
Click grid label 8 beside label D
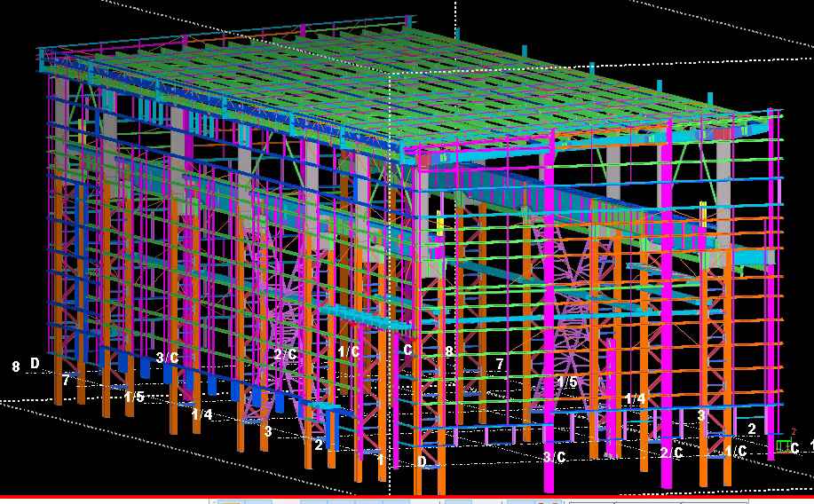[x=15, y=366]
